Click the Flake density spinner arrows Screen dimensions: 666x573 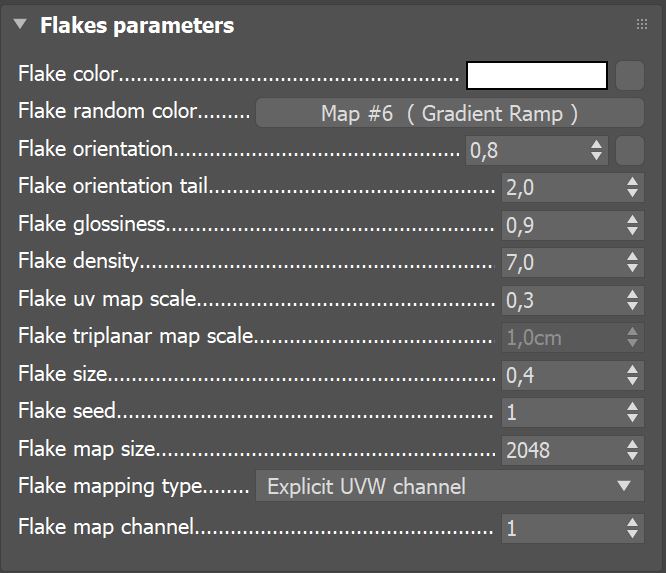tap(632, 263)
